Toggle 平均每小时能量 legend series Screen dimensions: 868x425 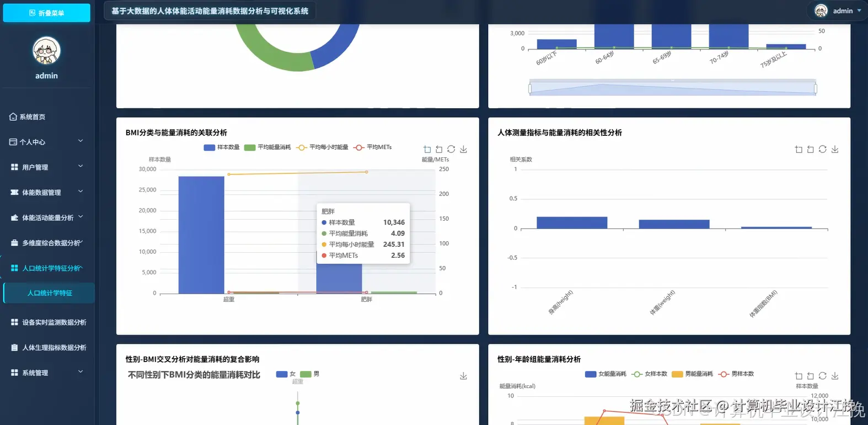point(323,147)
